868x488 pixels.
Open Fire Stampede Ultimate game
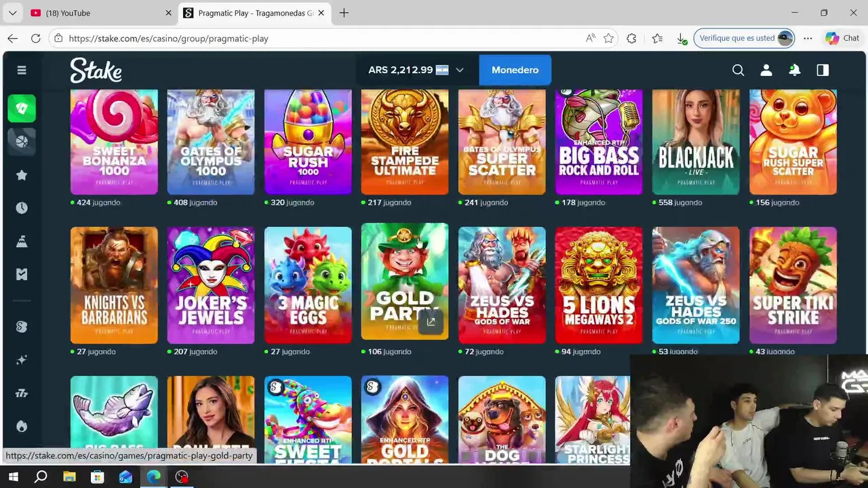(x=405, y=142)
